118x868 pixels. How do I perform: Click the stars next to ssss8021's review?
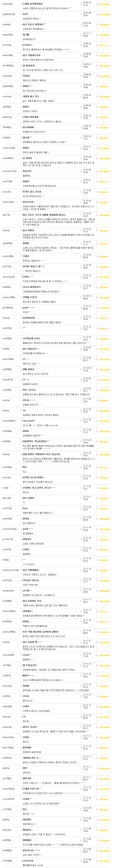104,798
